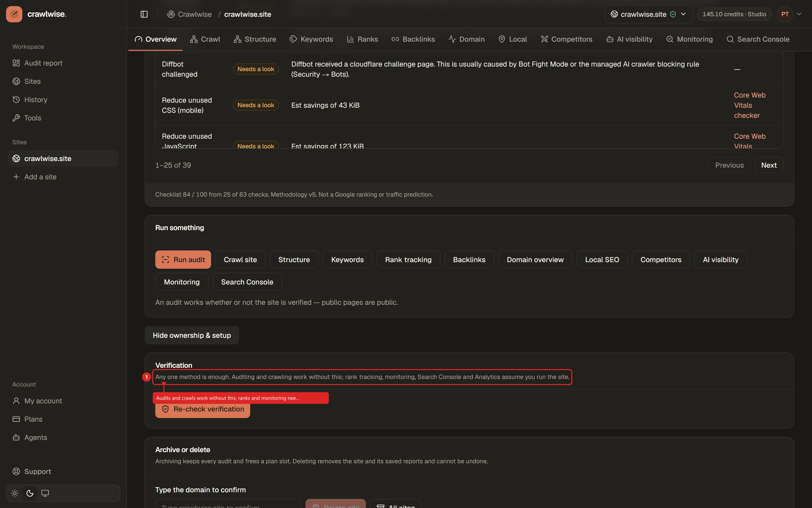
Task: Click 'Needs a look' badge for unused CSS
Action: pyautogui.click(x=256, y=105)
